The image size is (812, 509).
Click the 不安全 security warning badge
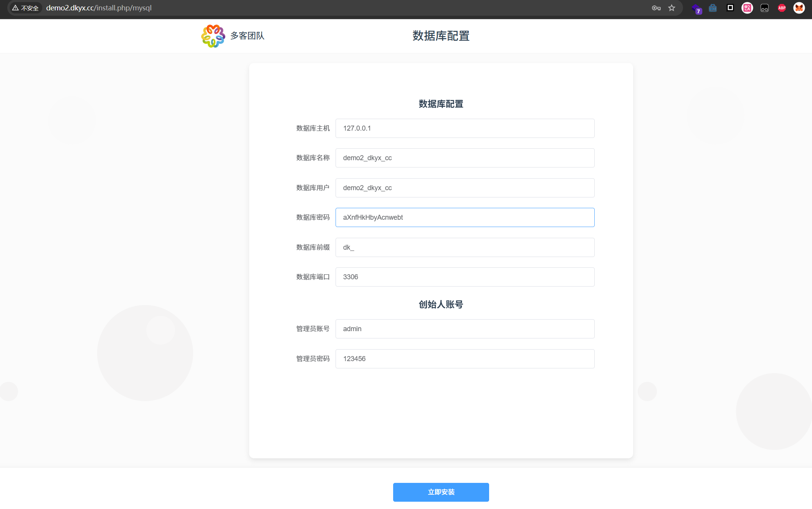pos(25,7)
